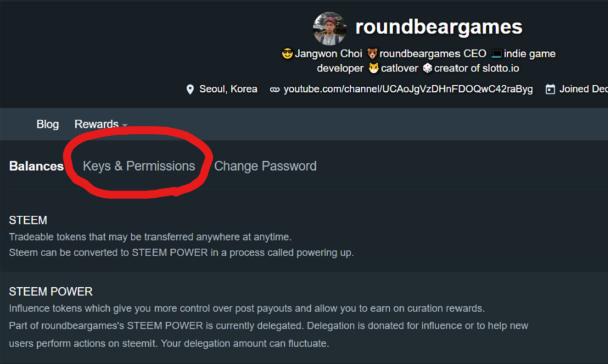Click the bear emoji before roundbeargames CEO
This screenshot has height=364, width=608.
(372, 54)
